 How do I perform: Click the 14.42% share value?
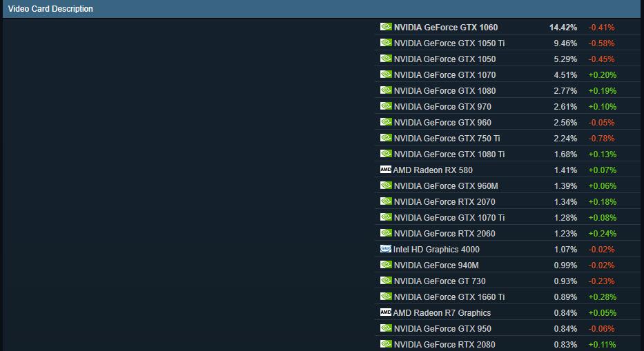coord(563,28)
